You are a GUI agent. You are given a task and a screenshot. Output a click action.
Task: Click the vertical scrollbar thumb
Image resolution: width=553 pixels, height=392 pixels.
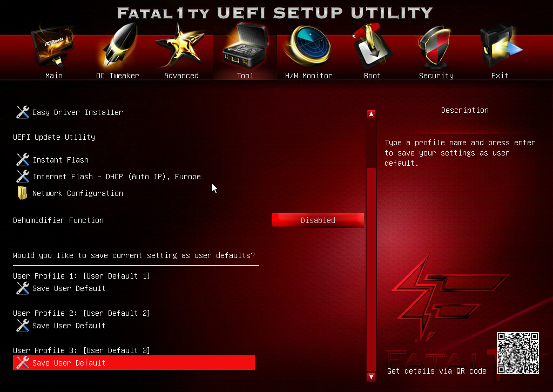371,269
